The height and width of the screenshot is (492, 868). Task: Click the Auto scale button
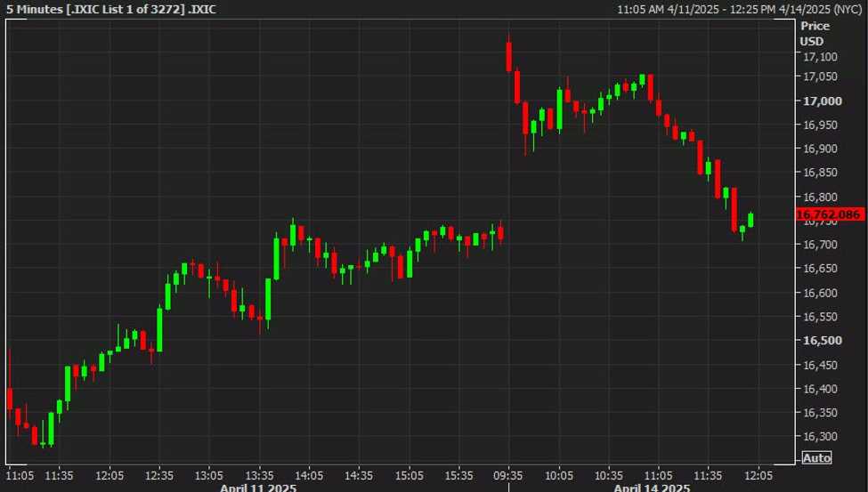816,458
